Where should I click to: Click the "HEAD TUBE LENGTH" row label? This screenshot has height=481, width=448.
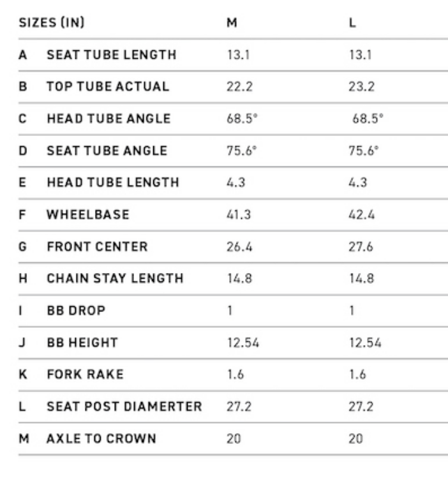click(112, 182)
